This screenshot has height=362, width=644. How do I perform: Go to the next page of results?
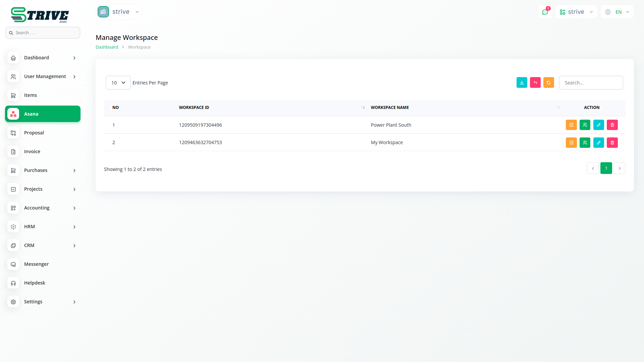pos(620,168)
